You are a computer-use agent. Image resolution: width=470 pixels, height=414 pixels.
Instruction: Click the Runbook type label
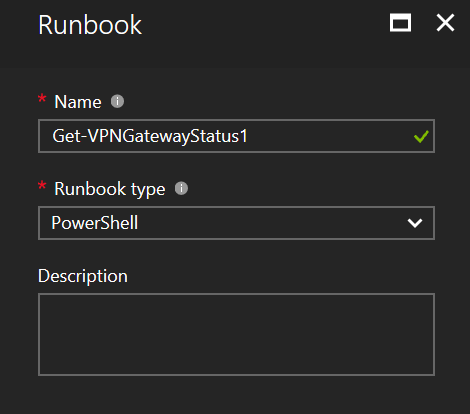click(x=110, y=189)
